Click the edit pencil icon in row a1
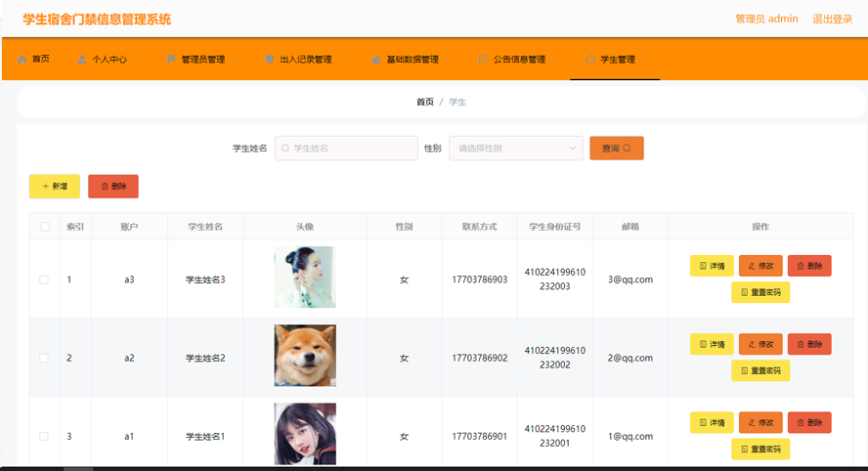868x471 pixels. coord(752,423)
